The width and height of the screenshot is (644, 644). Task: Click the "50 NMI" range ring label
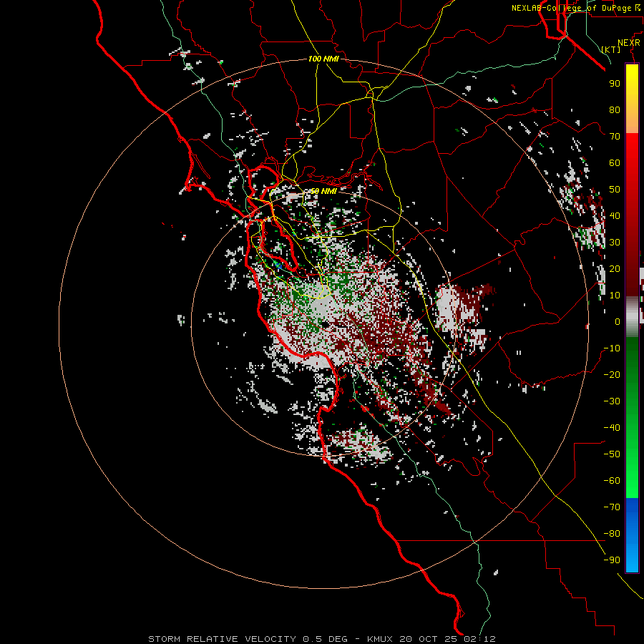(323, 191)
